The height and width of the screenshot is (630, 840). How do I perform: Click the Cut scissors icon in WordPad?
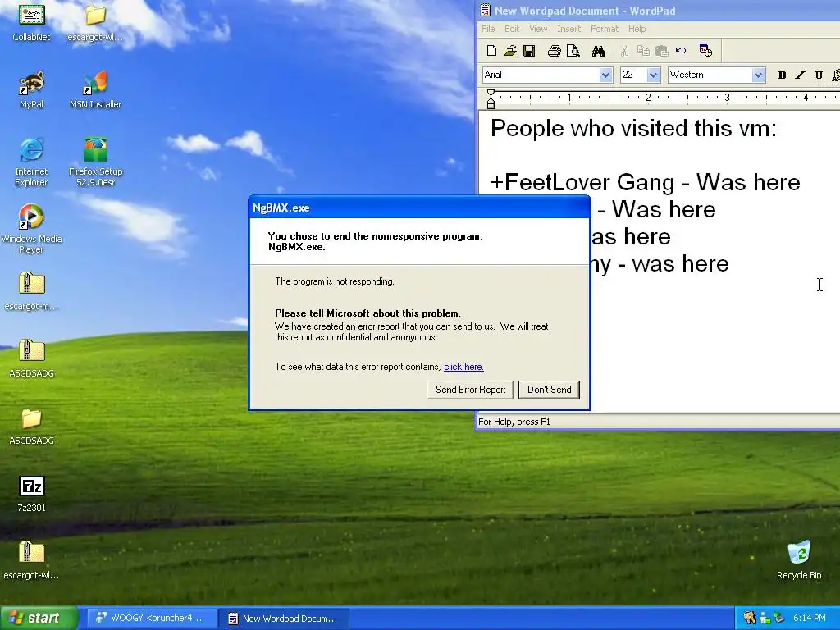click(x=624, y=51)
